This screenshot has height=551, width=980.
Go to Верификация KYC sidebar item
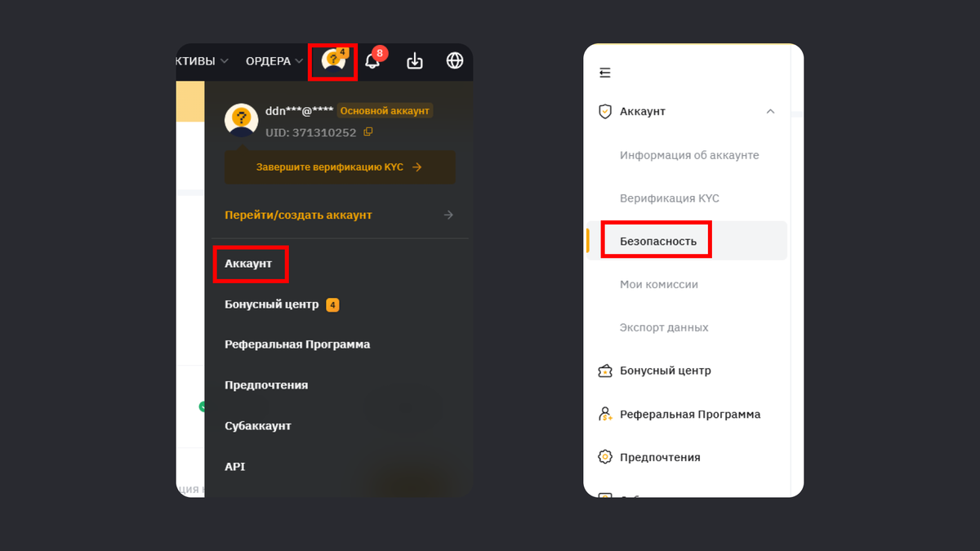point(669,198)
